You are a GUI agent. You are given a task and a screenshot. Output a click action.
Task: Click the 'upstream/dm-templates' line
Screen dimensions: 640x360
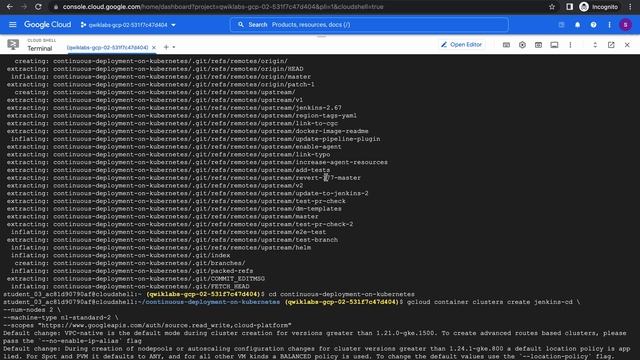pos(174,209)
